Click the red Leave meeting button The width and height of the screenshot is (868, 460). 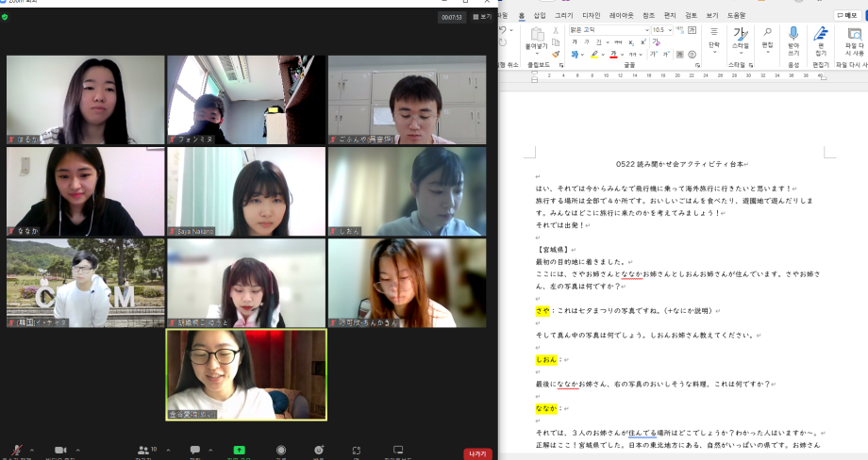click(477, 453)
